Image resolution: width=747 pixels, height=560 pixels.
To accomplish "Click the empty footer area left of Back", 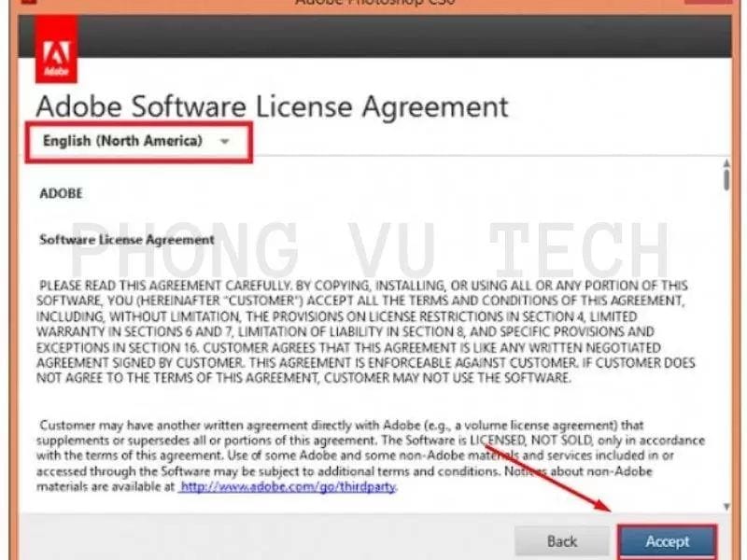I will (x=261, y=540).
